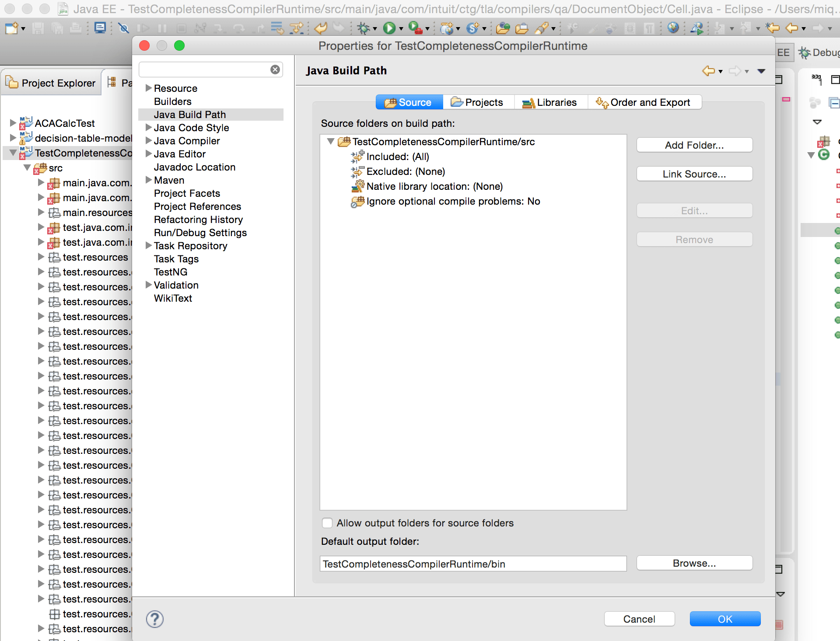This screenshot has width=840, height=641.
Task: Open the TestNG properties page
Action: click(x=171, y=272)
